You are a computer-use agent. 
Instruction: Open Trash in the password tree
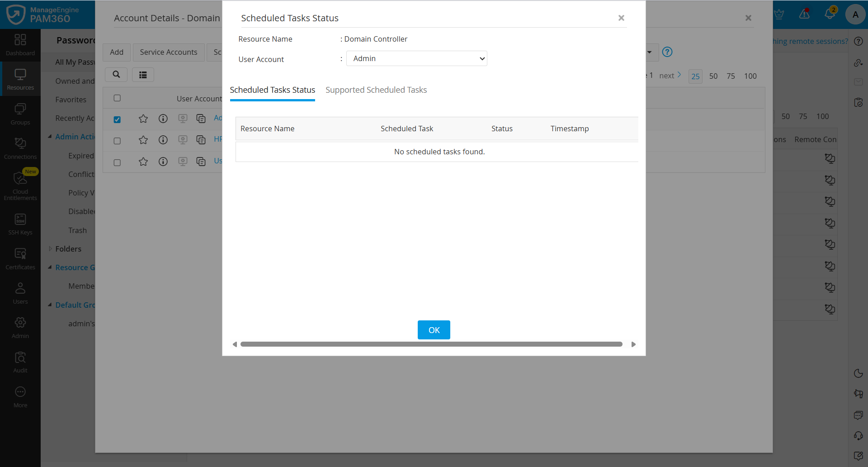coord(77,230)
